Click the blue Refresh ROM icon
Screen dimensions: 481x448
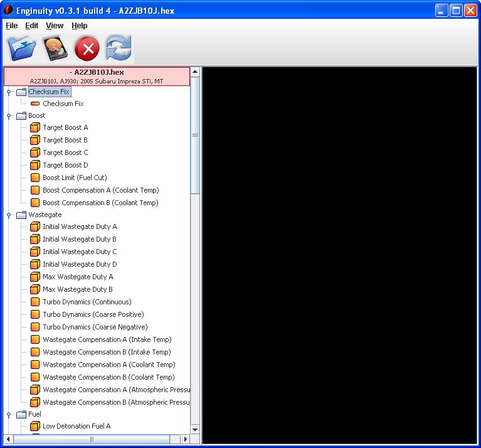point(119,48)
